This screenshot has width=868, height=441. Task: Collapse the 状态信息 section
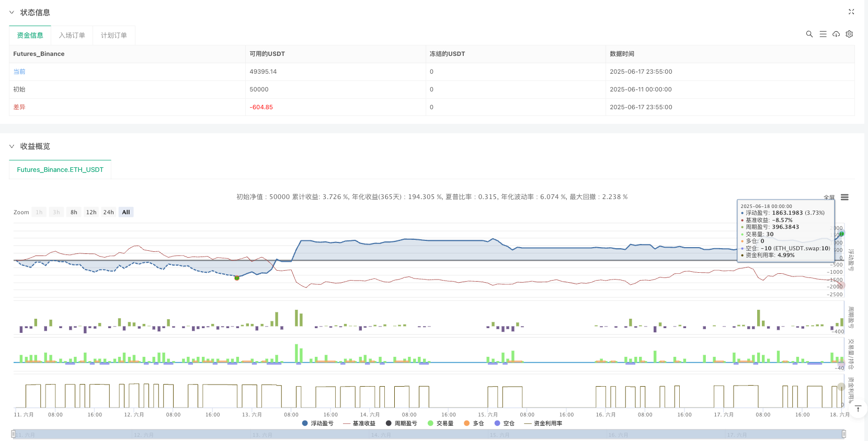pos(12,12)
